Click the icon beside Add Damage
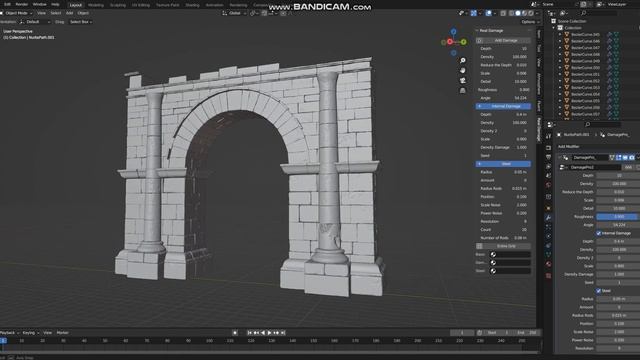This screenshot has height=360, width=640. (480, 40)
